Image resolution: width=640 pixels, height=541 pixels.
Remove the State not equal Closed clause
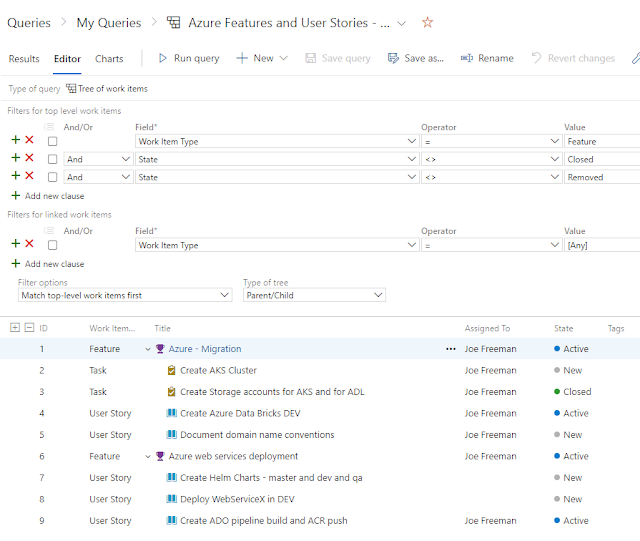(29, 159)
